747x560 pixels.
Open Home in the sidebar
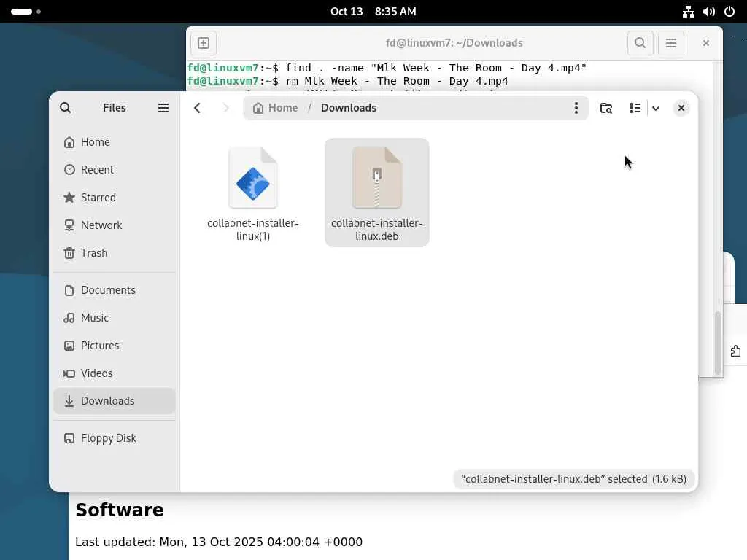coord(115,142)
